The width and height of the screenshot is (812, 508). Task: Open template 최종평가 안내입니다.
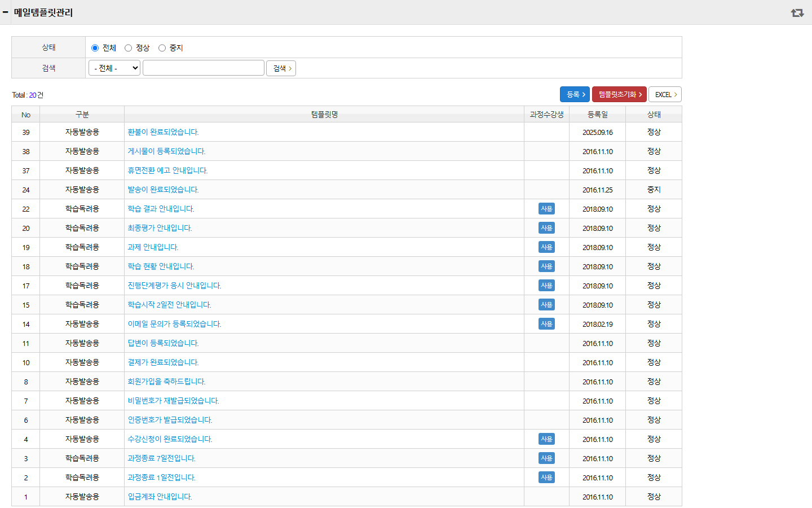pyautogui.click(x=160, y=228)
